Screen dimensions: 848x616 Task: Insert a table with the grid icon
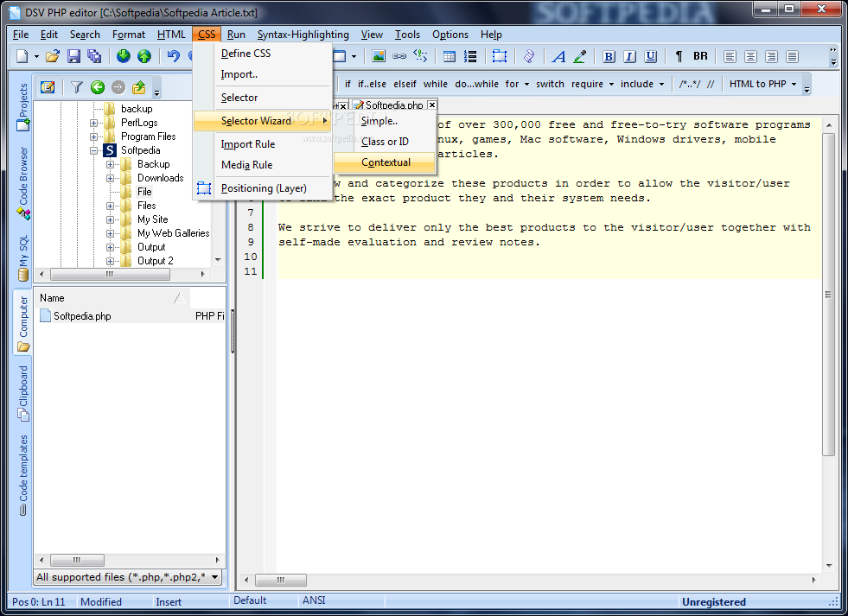point(450,56)
